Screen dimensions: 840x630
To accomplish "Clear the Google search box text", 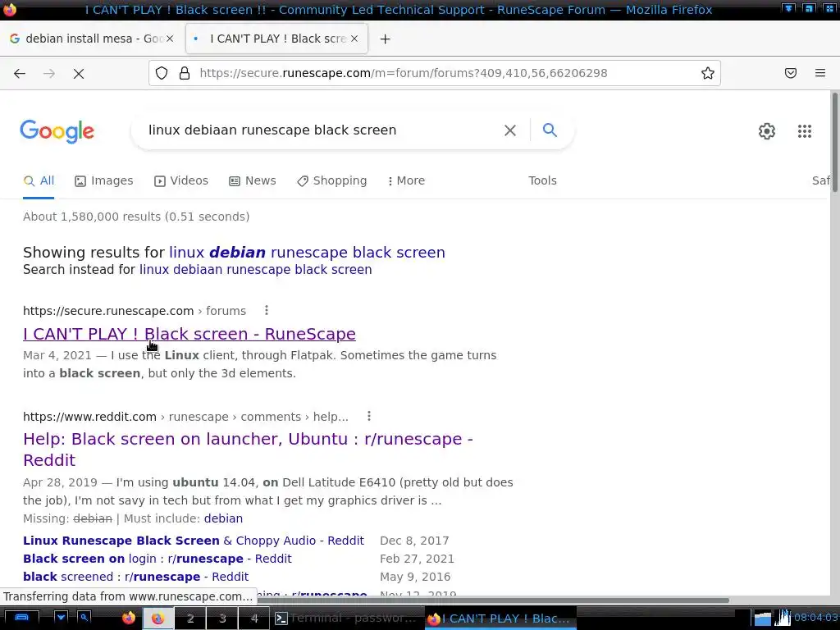I will tap(510, 130).
